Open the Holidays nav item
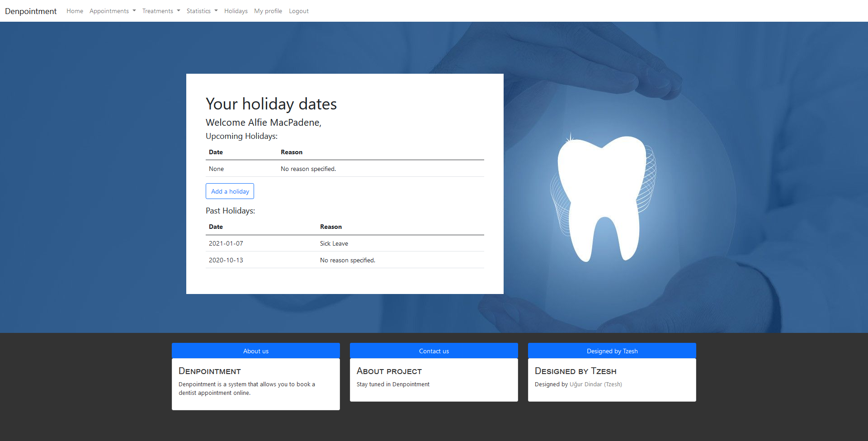868x441 pixels. [236, 11]
